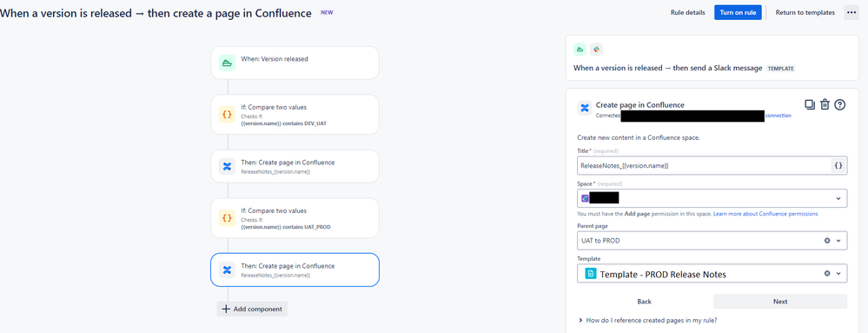Screen dimensions: 868x333
Task: Expand the Parent page dropdown chevron
Action: point(838,241)
